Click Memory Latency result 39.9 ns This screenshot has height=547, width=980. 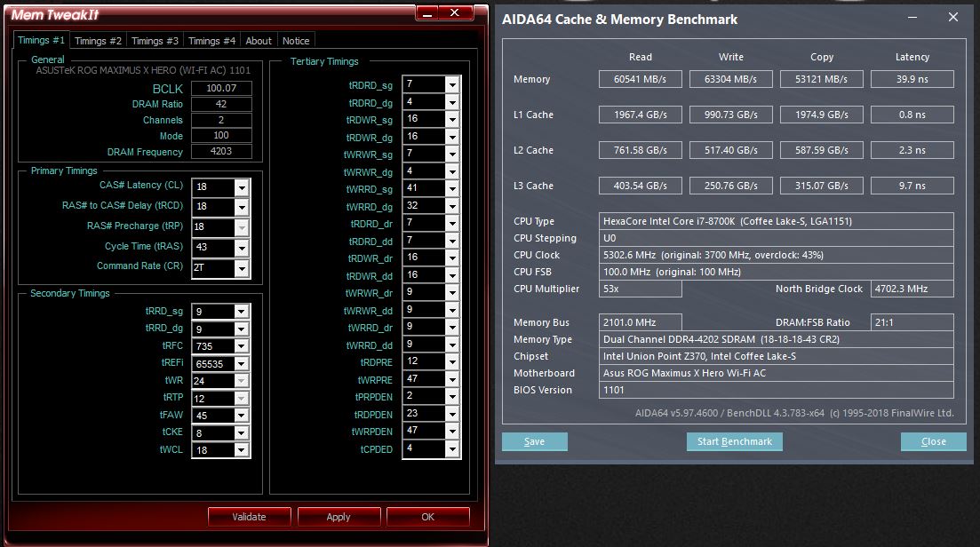(912, 79)
